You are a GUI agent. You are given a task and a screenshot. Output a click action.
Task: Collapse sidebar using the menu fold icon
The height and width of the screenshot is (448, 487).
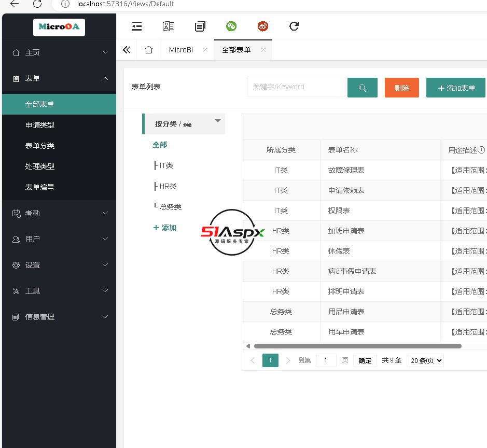pyautogui.click(x=137, y=26)
